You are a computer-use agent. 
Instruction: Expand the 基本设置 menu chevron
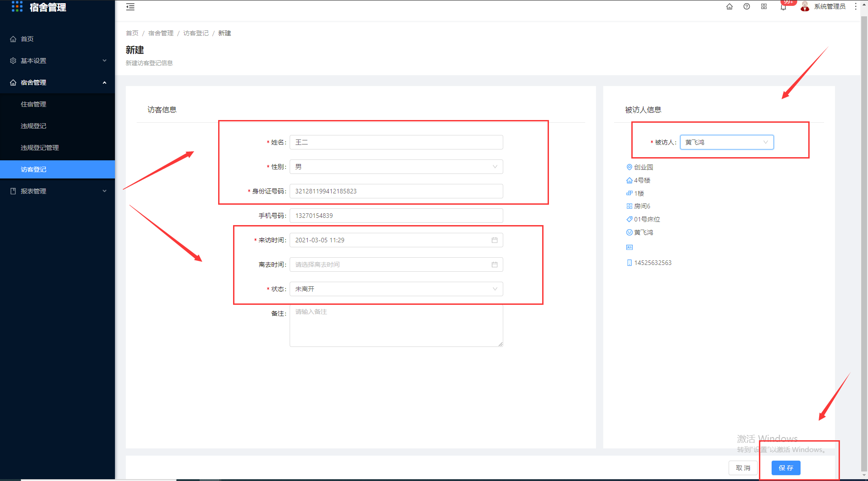[105, 61]
